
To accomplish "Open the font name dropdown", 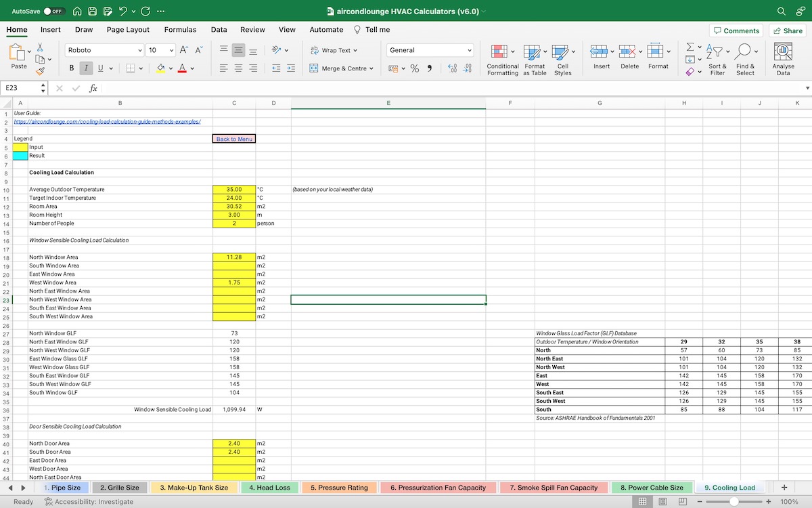I will tap(139, 50).
